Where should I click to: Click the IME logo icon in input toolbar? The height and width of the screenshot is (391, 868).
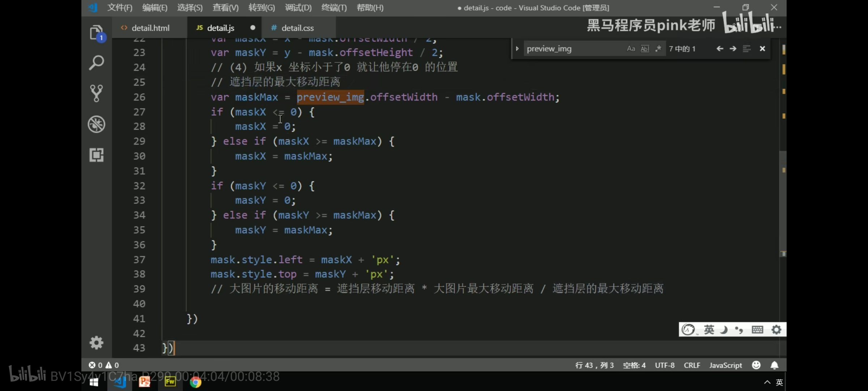(688, 329)
